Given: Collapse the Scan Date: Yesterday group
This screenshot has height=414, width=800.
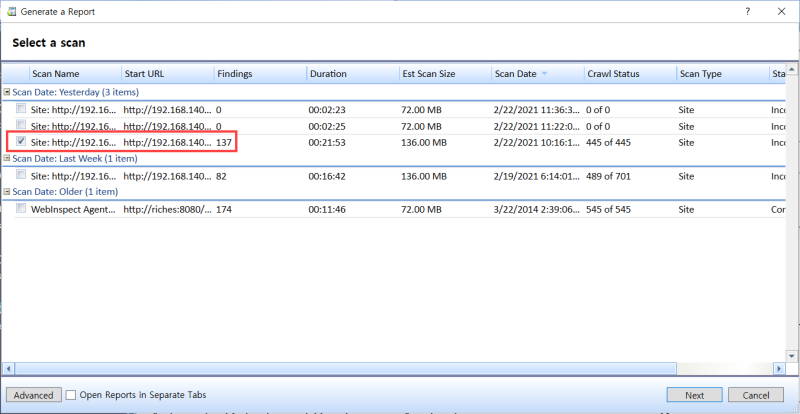Looking at the screenshot, I should [x=7, y=92].
